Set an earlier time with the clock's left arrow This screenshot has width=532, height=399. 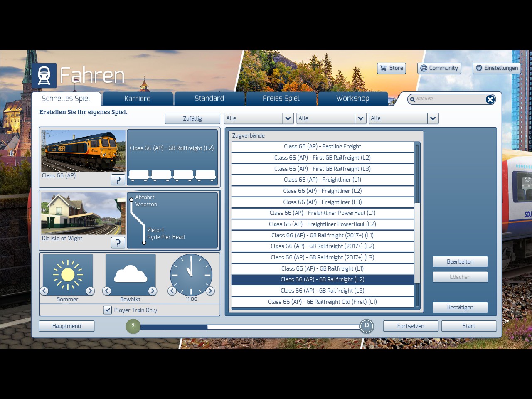click(172, 291)
